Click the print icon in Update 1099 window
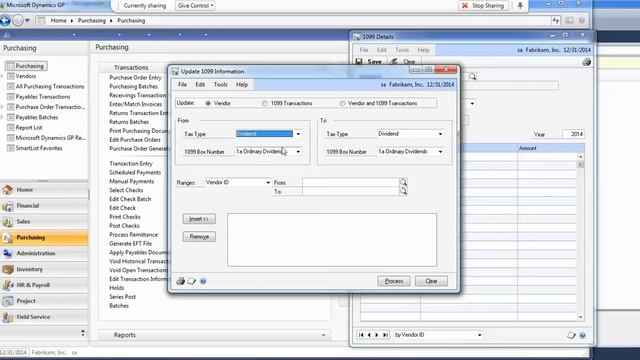The height and width of the screenshot is (360, 640). click(180, 281)
